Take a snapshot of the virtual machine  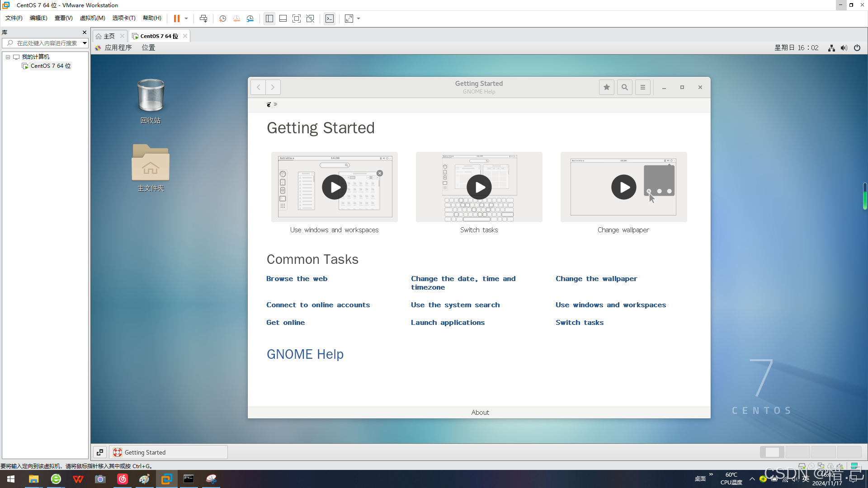222,19
